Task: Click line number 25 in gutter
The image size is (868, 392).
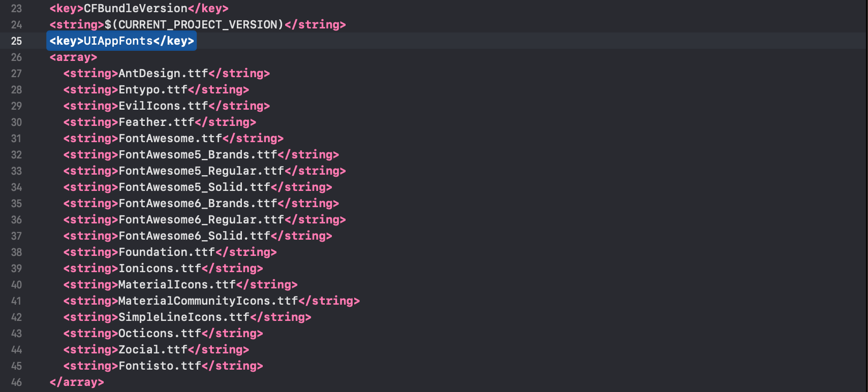Action: (17, 41)
